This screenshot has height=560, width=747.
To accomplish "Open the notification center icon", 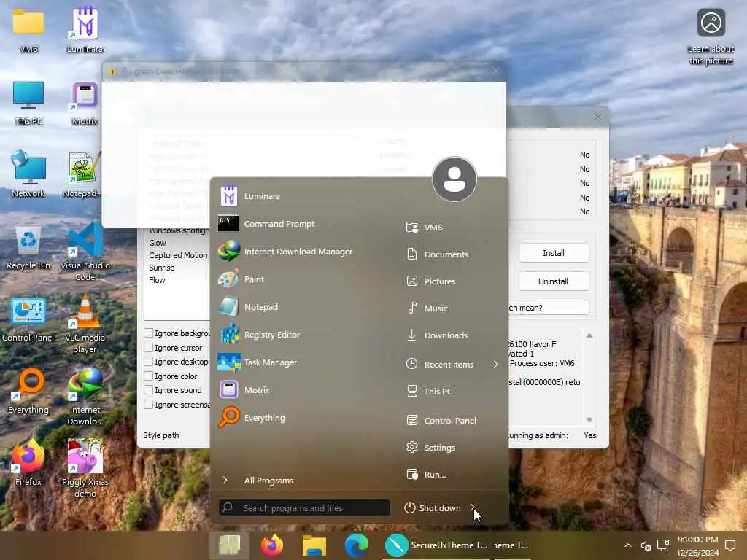I will (730, 545).
